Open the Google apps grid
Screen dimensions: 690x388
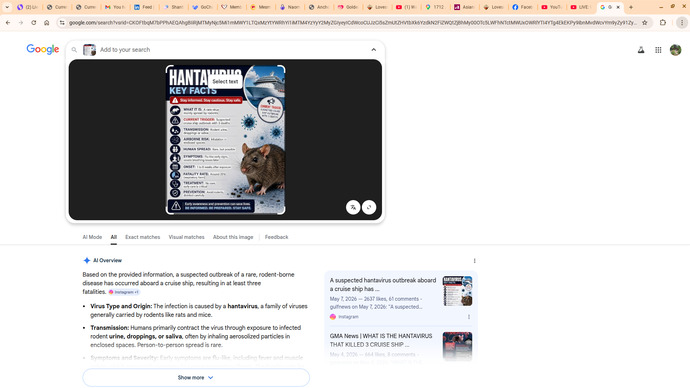click(x=658, y=50)
